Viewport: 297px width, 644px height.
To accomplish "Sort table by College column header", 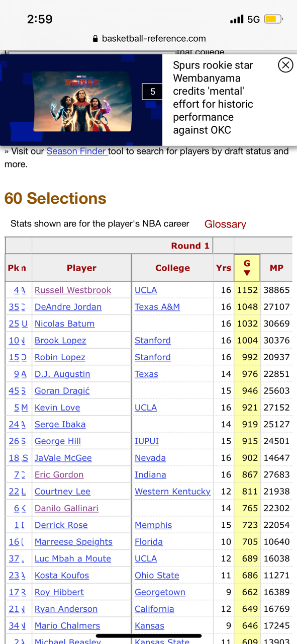I will 172,268.
